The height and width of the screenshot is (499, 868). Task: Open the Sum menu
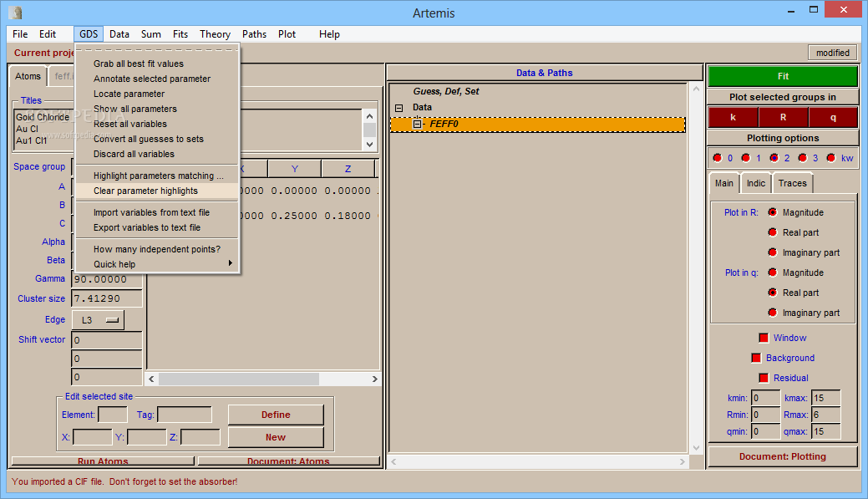click(x=150, y=33)
